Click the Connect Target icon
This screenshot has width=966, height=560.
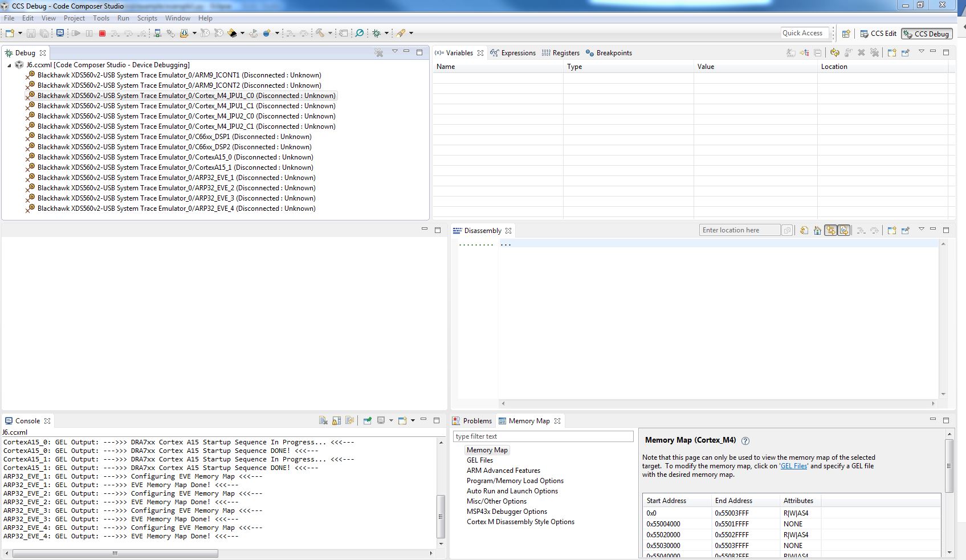158,34
